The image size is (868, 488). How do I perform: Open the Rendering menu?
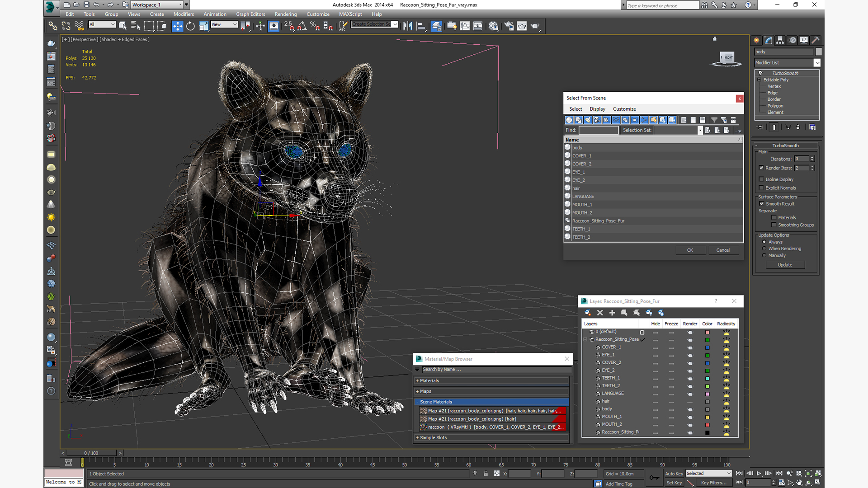pyautogui.click(x=286, y=14)
